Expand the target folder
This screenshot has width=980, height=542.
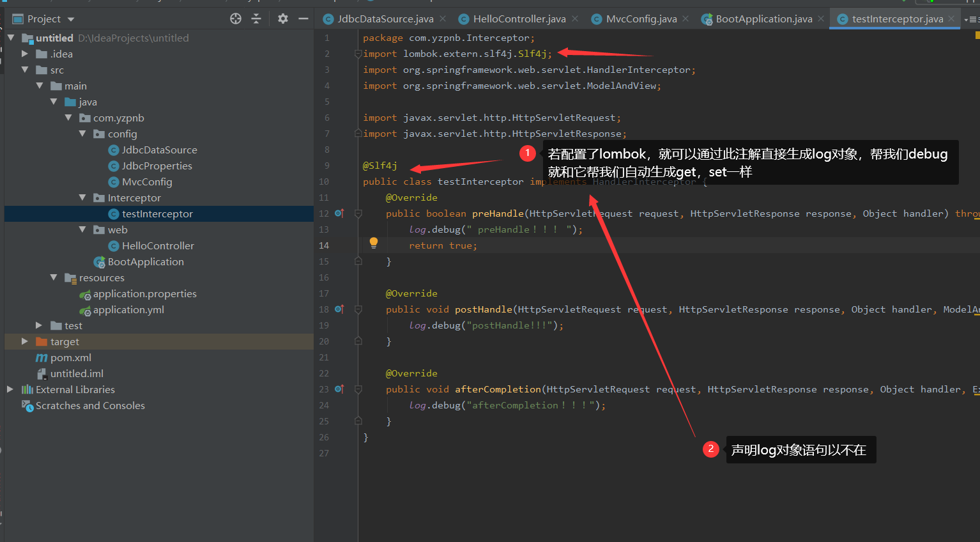coord(25,341)
